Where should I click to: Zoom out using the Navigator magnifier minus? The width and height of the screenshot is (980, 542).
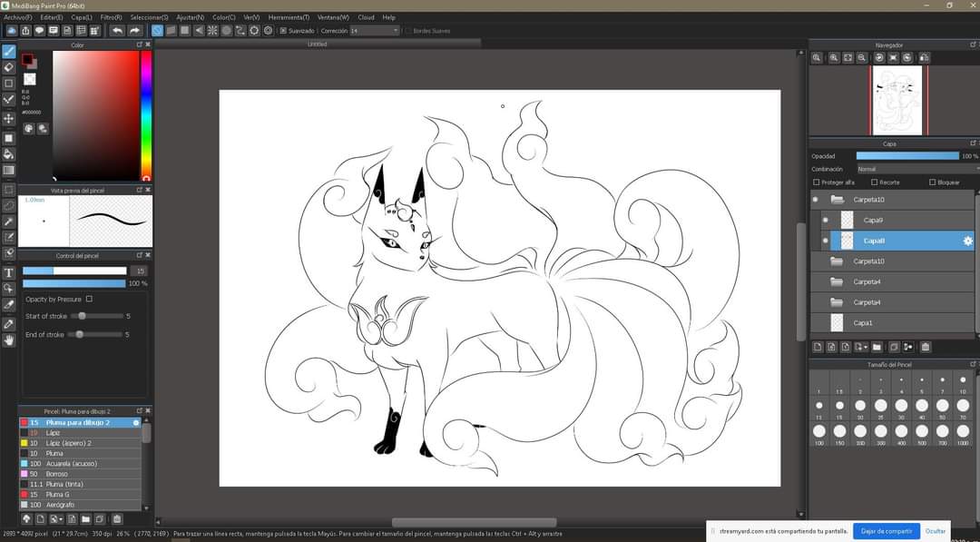click(862, 57)
